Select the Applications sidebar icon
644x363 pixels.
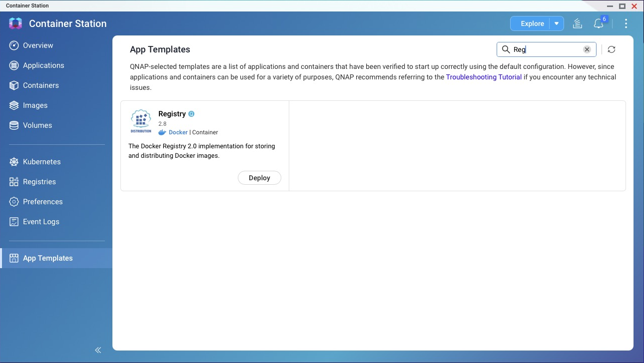click(14, 65)
